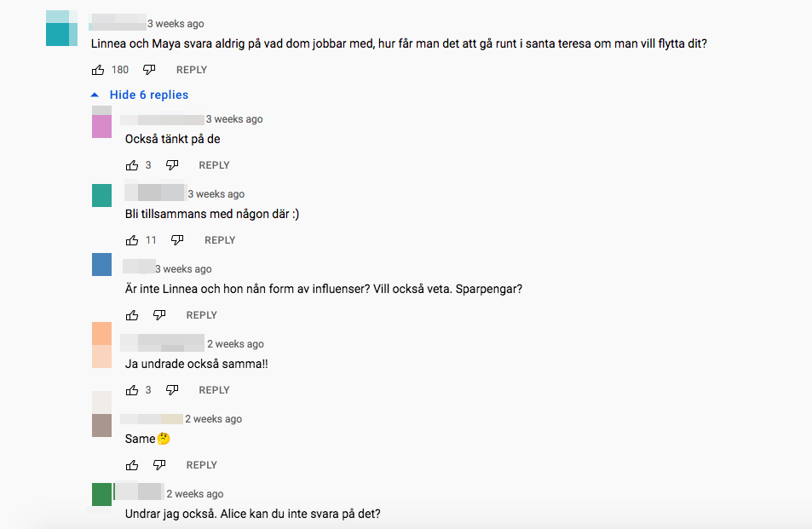Reply to the top comment with 180 likes

pyautogui.click(x=192, y=70)
